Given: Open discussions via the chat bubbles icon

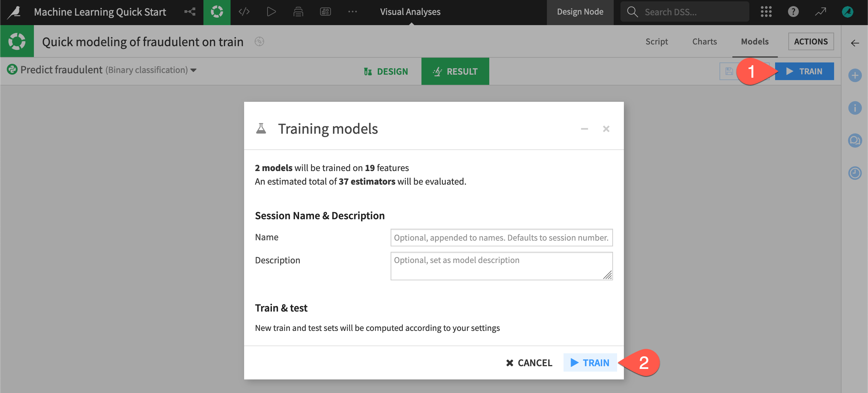Looking at the screenshot, I should (855, 140).
